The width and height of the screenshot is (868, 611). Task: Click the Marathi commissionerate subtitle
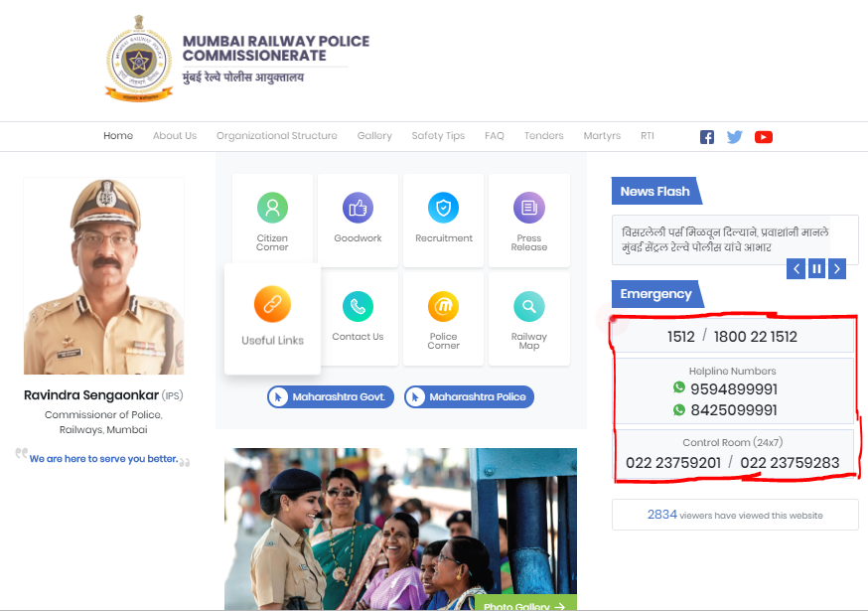tap(243, 77)
